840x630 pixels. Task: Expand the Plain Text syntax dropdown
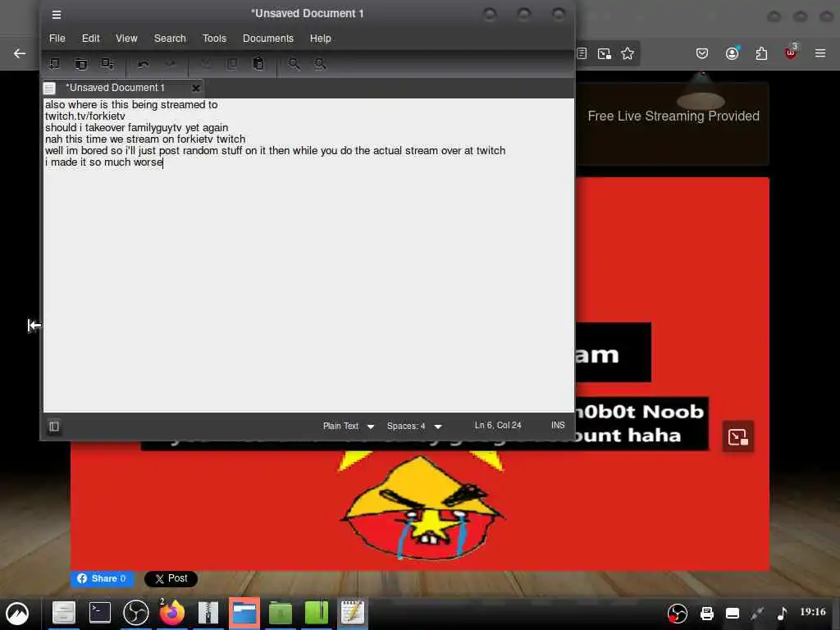coord(348,426)
